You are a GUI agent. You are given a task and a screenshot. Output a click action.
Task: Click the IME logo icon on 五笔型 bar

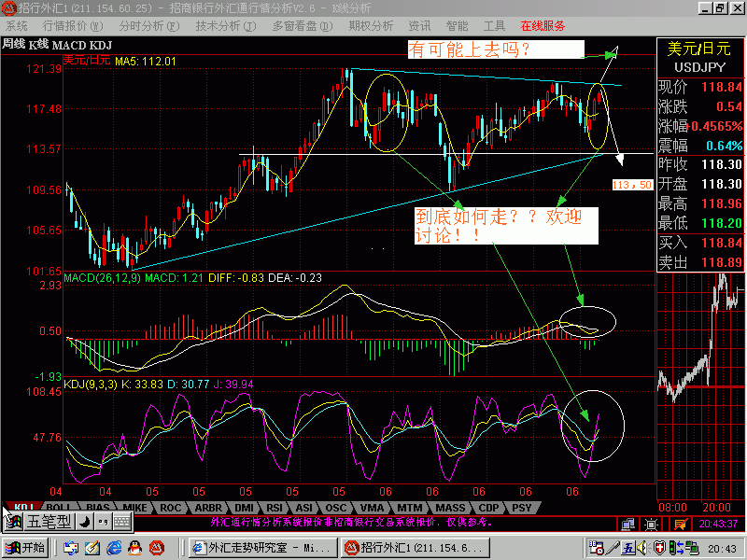coord(13,522)
